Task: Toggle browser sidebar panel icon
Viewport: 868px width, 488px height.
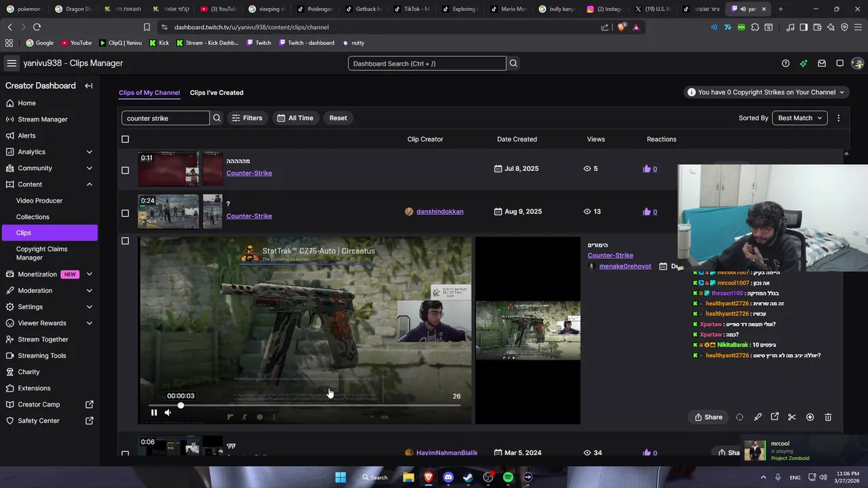Action: [804, 27]
